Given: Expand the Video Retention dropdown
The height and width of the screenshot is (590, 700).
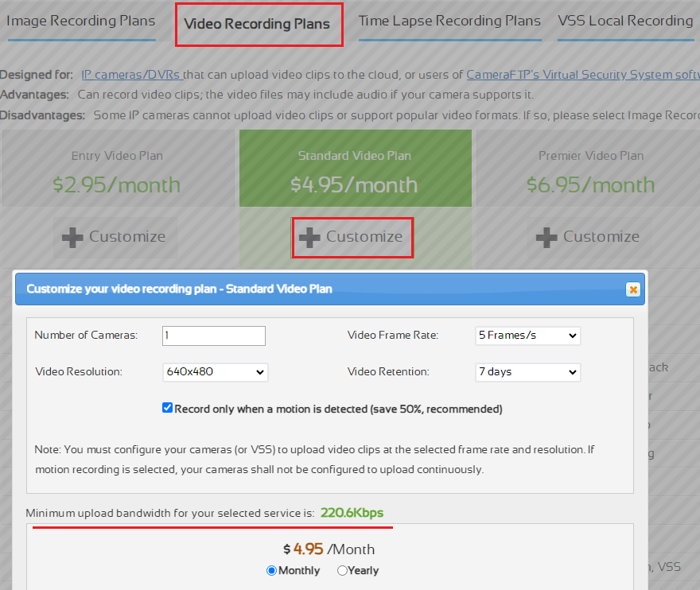Looking at the screenshot, I should pos(527,372).
